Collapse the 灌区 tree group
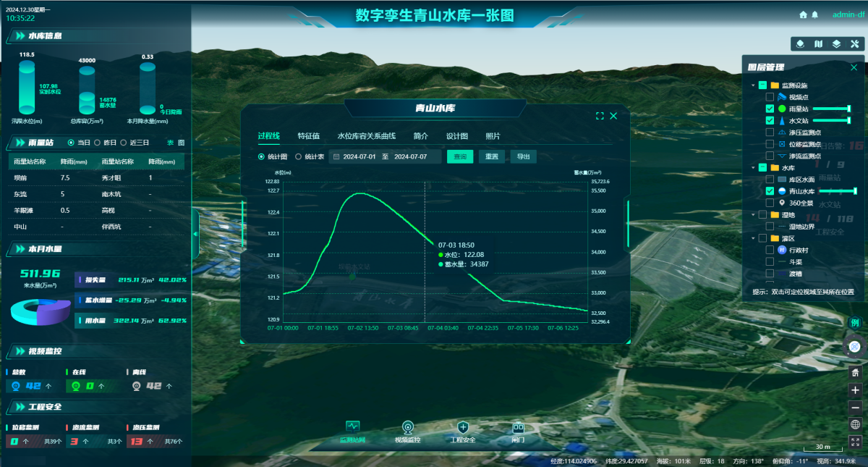The image size is (868, 467). 752,238
